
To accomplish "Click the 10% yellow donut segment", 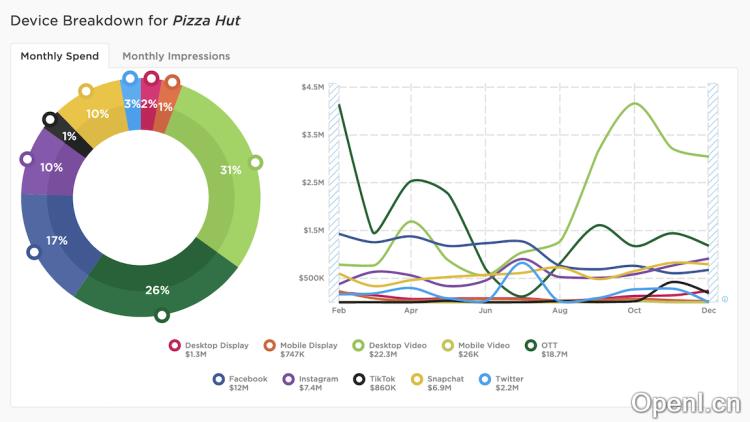I will coord(95,113).
